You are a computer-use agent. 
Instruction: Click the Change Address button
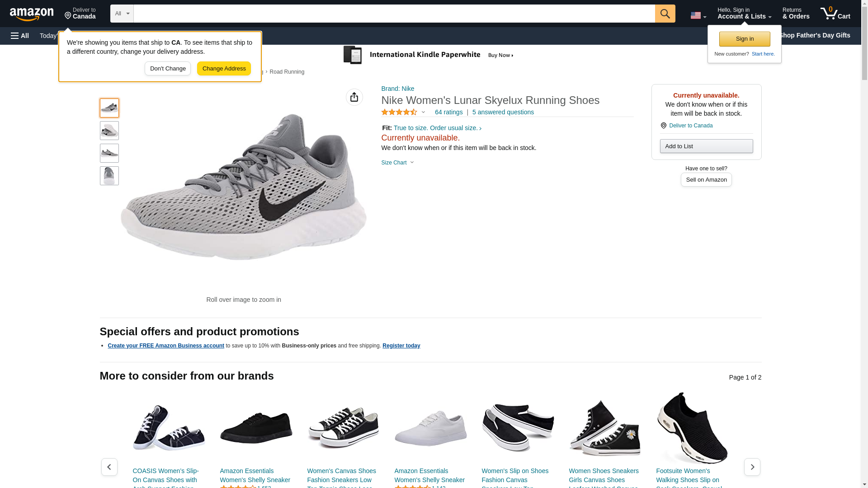[x=224, y=69]
